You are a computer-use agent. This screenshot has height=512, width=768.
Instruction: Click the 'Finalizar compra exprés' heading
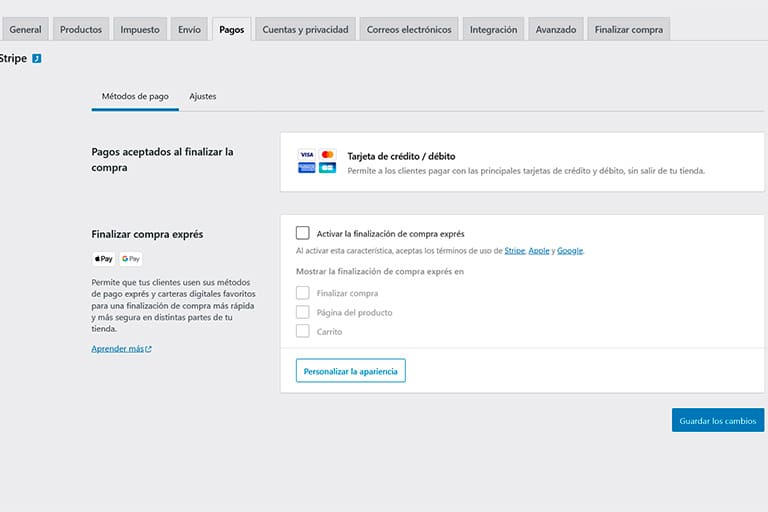point(147,234)
